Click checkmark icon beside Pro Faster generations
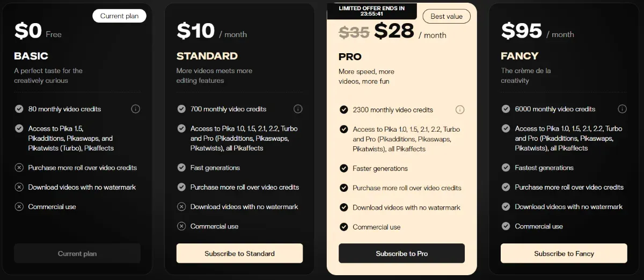This screenshot has height=280, width=644. 343,168
